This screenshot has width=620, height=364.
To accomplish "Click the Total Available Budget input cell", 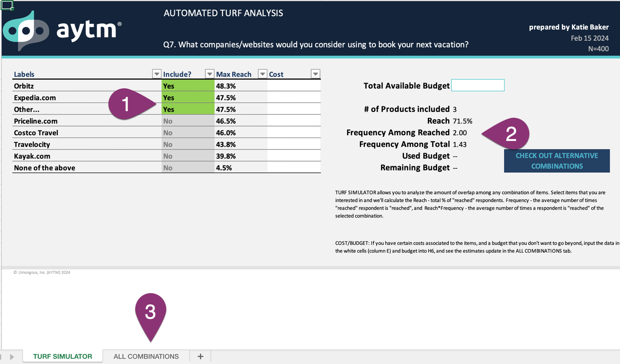I will coord(478,85).
